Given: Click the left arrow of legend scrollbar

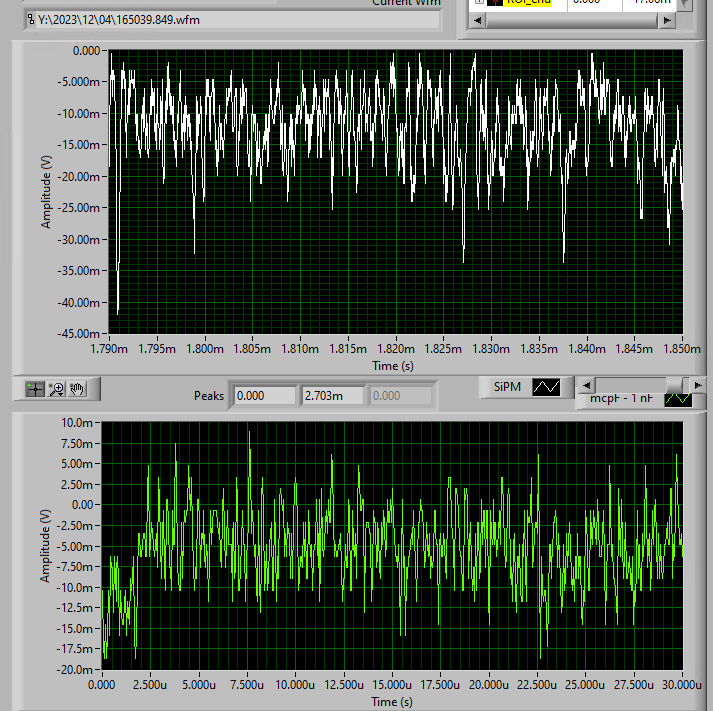Looking at the screenshot, I should click(x=586, y=385).
